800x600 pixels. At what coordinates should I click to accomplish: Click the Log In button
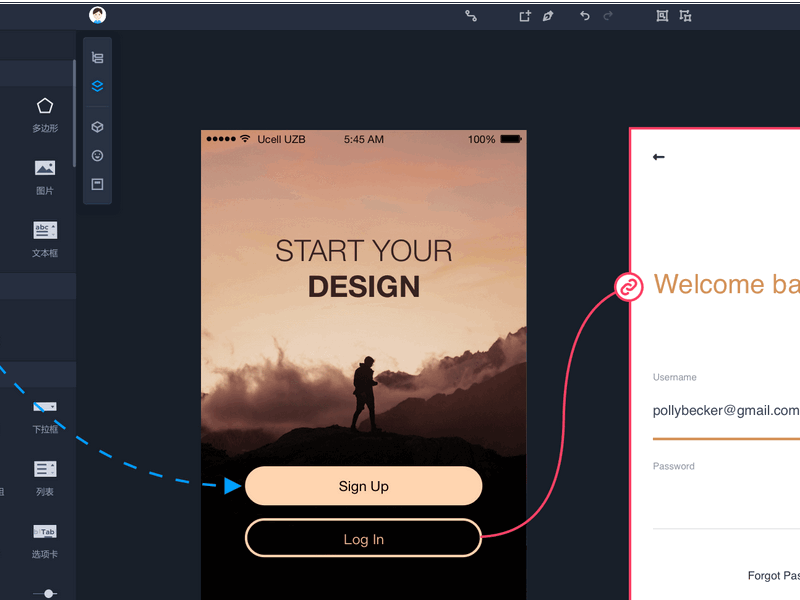tap(363, 538)
